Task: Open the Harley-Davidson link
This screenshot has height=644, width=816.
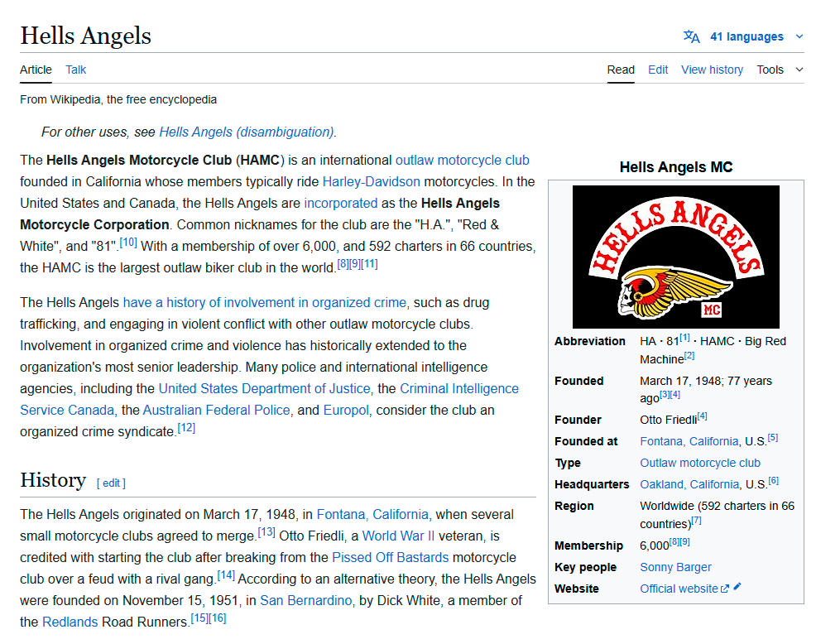Action: [371, 182]
